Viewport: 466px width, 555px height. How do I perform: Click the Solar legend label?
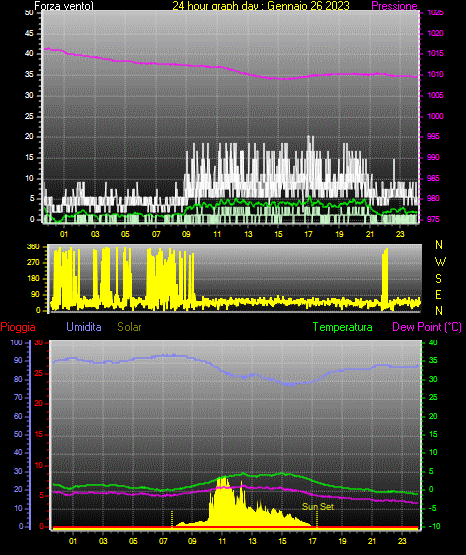[x=129, y=327]
